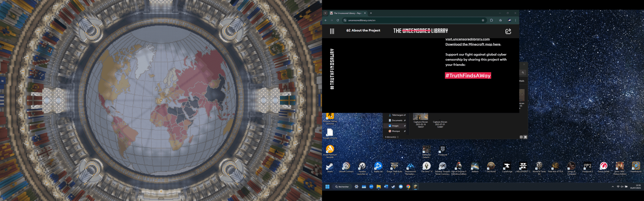The height and width of the screenshot is (201, 644).
Task: Reload the Uncensored Library page
Action: click(338, 20)
